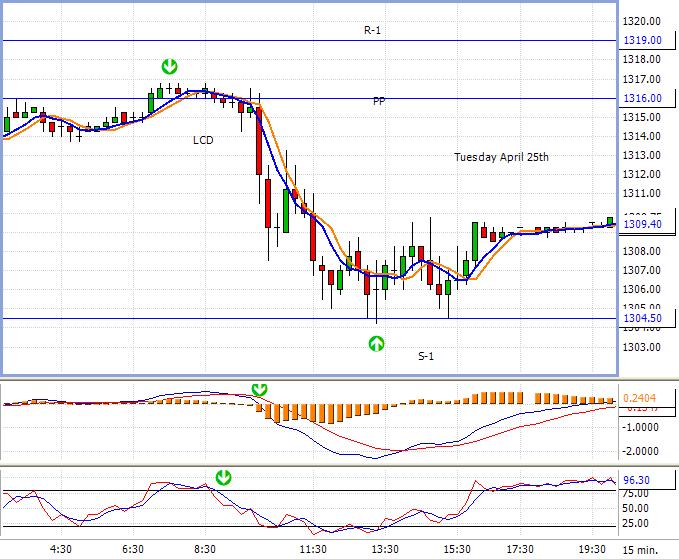
Task: Select the Tuesday April 25th annotation
Action: click(501, 157)
